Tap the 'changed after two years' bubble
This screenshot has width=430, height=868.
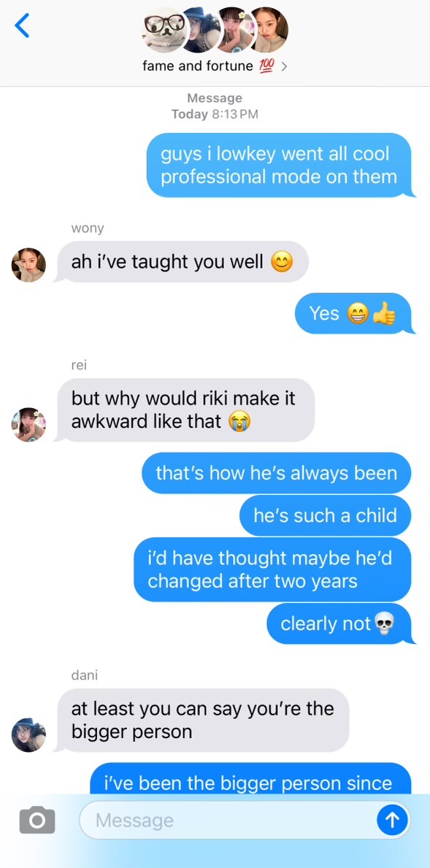(273, 569)
